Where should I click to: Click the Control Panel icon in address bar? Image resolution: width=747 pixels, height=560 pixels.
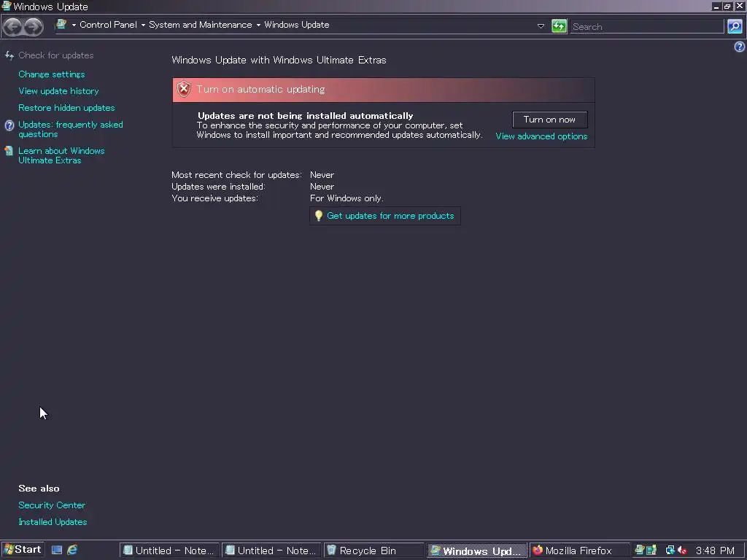pyautogui.click(x=61, y=24)
